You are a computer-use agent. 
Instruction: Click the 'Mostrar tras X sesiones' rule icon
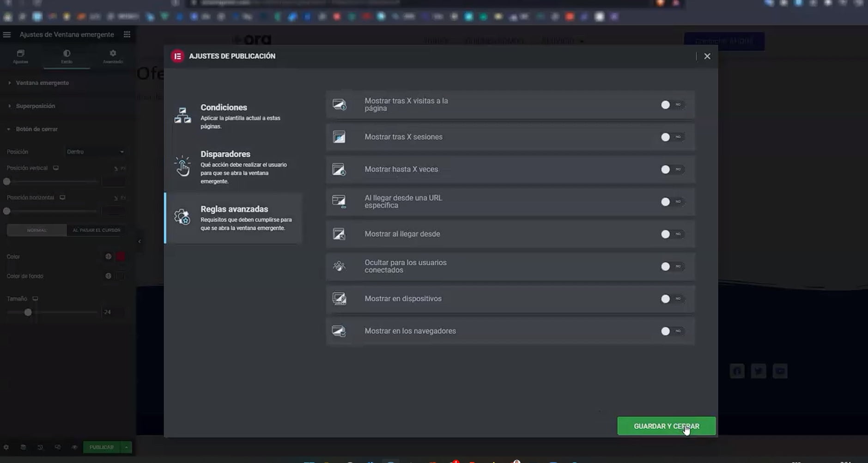[340, 137]
